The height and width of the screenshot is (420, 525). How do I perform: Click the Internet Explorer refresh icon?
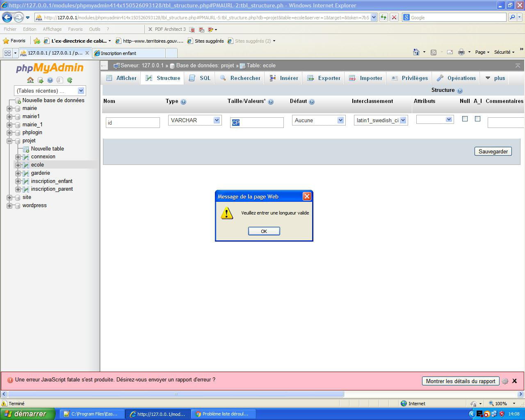[x=383, y=17]
